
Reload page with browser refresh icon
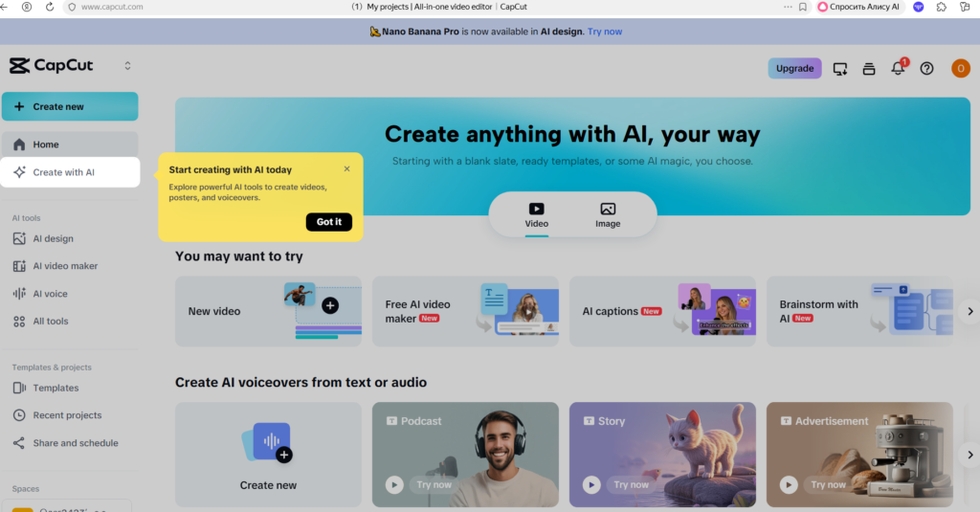[x=49, y=7]
